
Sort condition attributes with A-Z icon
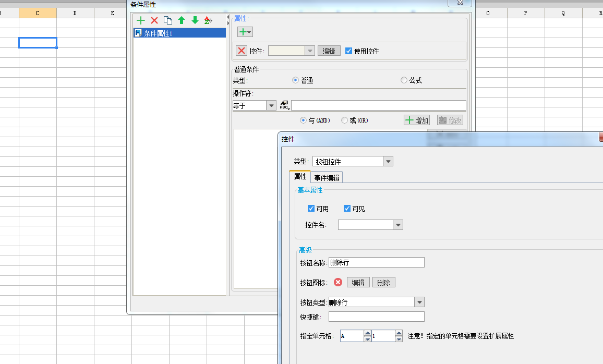208,20
